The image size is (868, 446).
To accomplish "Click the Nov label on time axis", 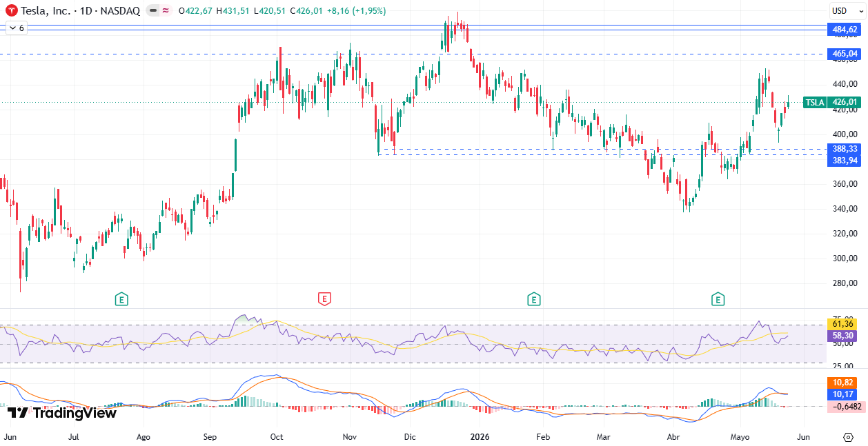I will pos(350,437).
